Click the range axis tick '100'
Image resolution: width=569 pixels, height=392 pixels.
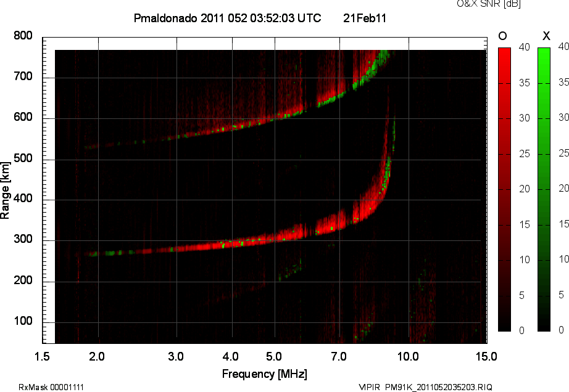click(x=23, y=321)
